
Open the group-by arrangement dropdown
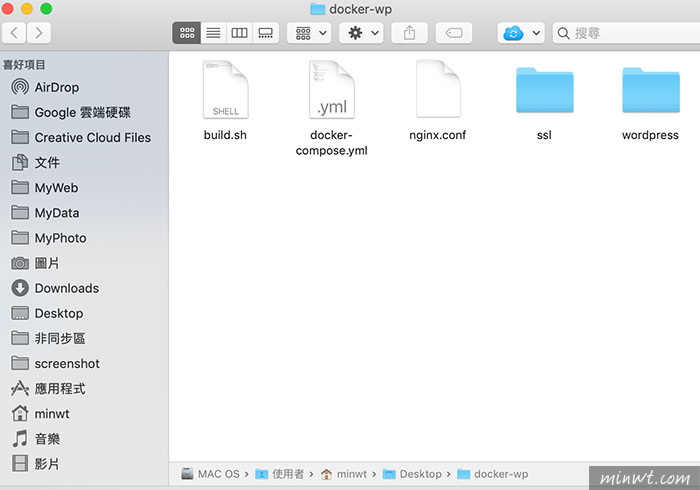pos(309,33)
